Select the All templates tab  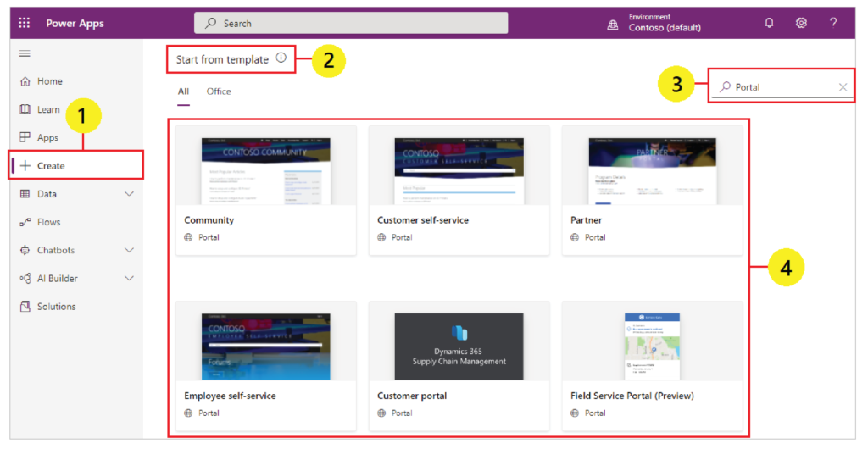[x=183, y=91]
